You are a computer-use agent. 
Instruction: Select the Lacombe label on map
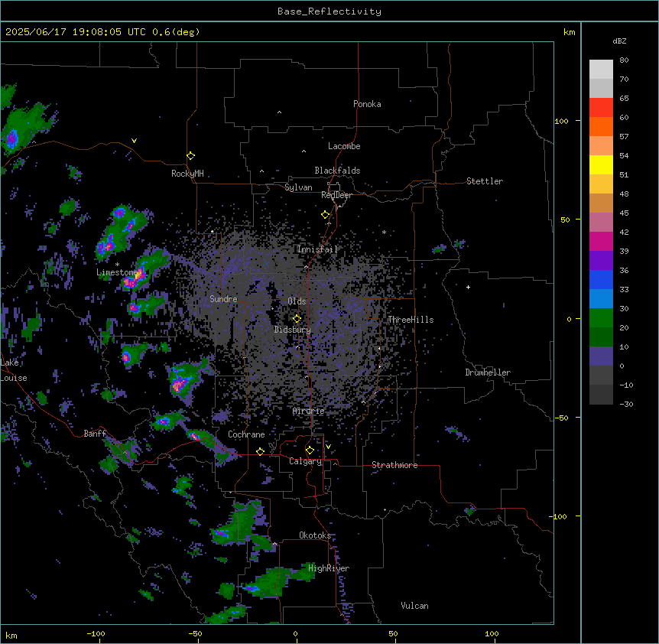tap(344, 146)
